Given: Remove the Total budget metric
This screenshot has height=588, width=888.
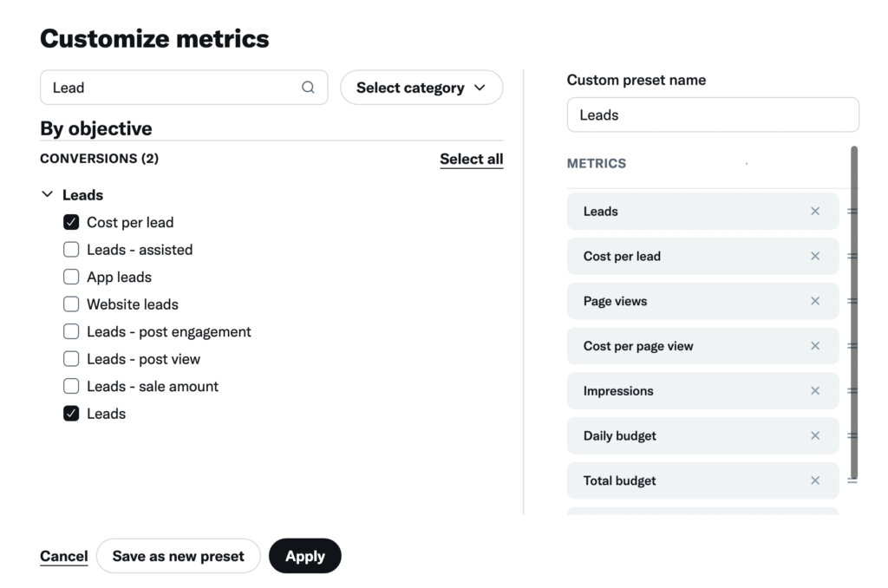Looking at the screenshot, I should tap(814, 480).
